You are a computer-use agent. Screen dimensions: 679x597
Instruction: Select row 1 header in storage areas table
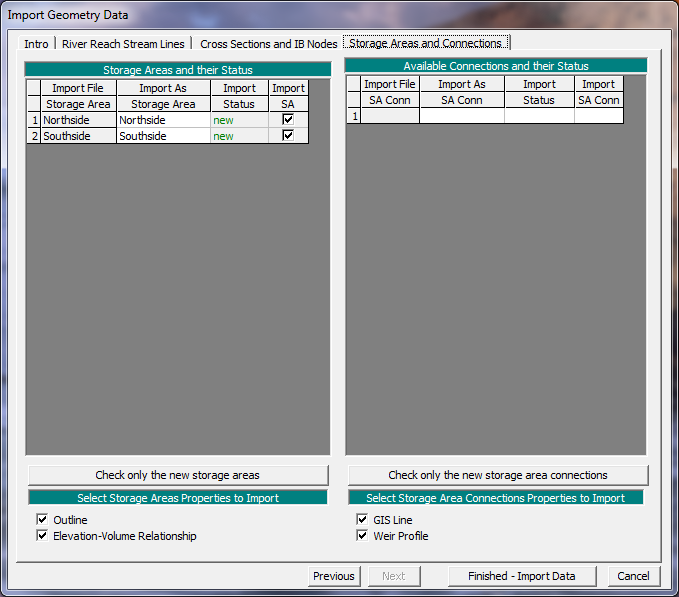pos(34,120)
